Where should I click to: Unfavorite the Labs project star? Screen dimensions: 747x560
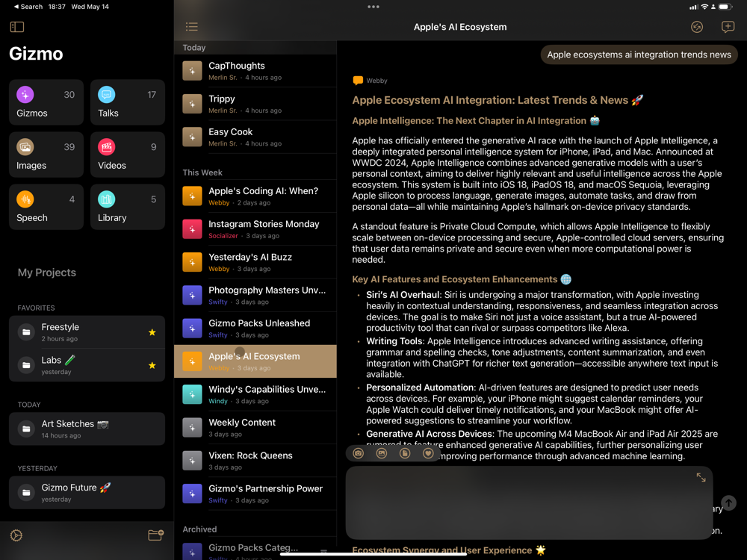point(152,365)
